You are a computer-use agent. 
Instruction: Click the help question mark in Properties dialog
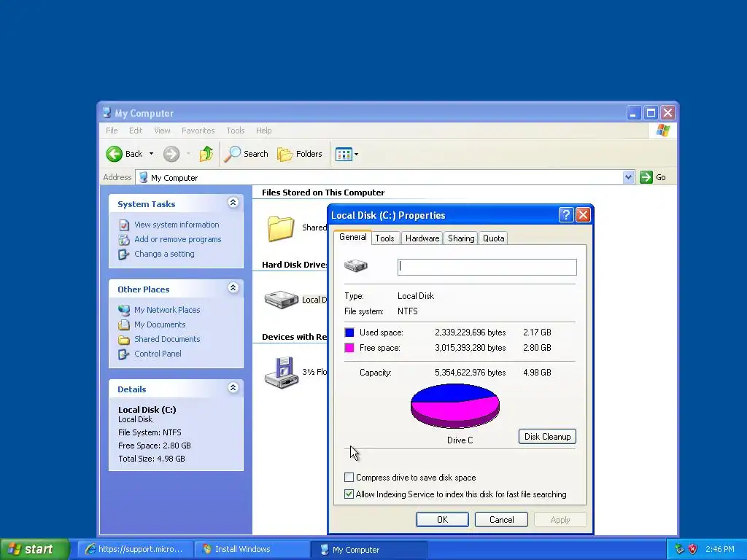point(565,215)
